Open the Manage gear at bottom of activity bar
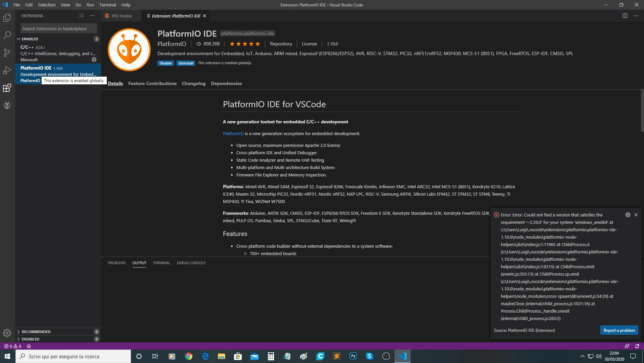The width and height of the screenshot is (644, 363). tap(7, 332)
